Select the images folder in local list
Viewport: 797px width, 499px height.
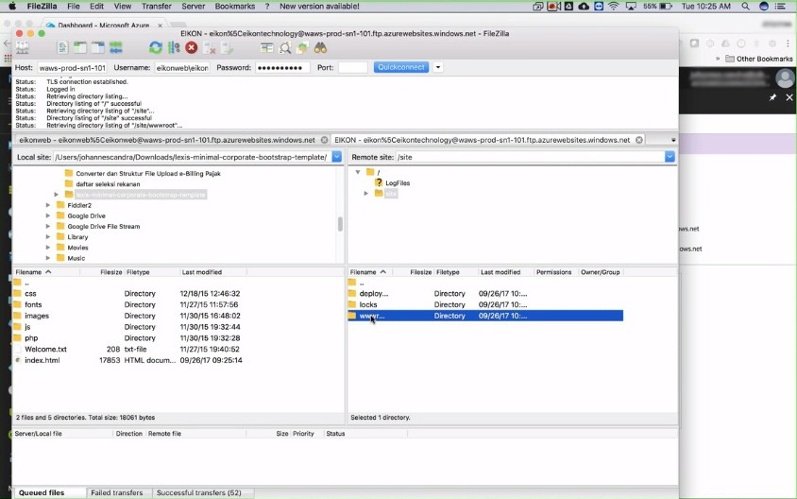(x=37, y=316)
